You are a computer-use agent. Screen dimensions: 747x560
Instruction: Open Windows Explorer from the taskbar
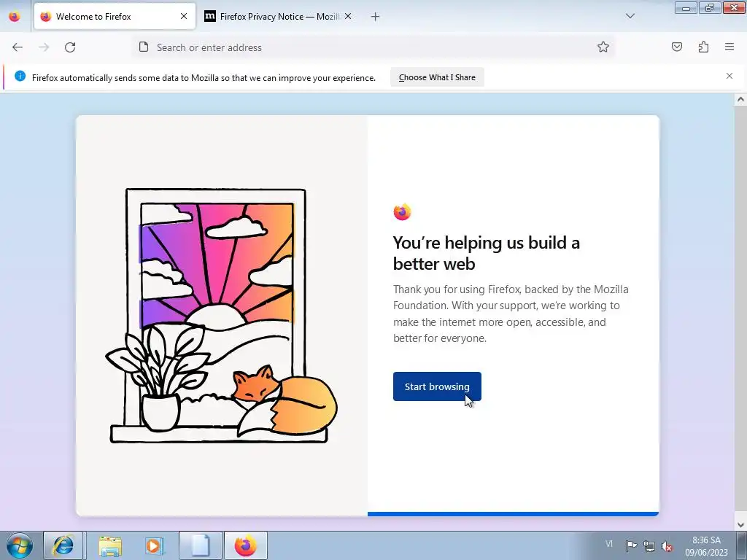point(109,545)
